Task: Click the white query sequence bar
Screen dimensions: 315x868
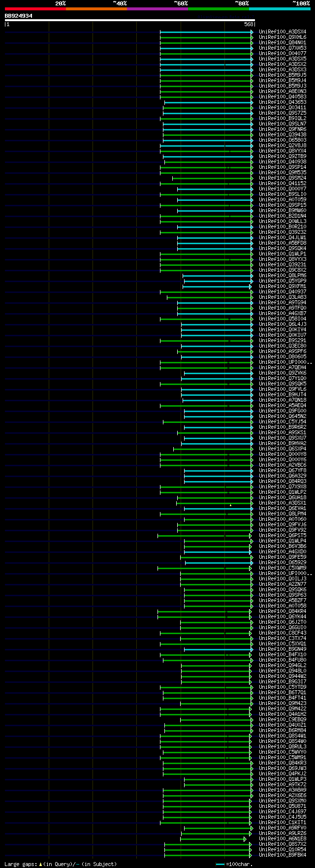Action: pos(130,20)
